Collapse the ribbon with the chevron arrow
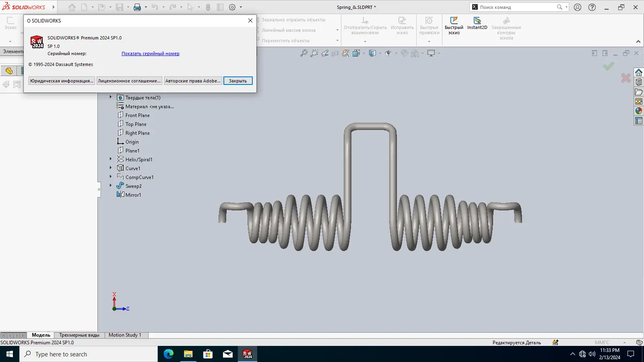 (x=638, y=41)
